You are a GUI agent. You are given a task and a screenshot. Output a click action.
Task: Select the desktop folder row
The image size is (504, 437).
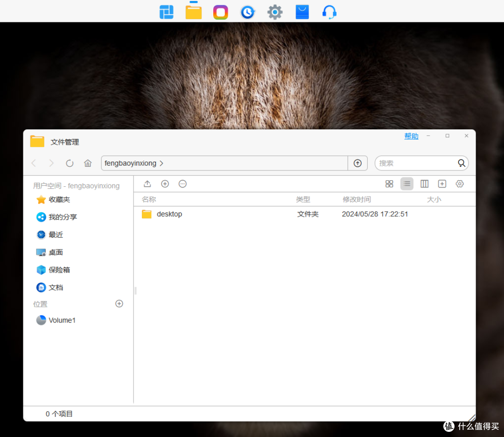click(305, 214)
